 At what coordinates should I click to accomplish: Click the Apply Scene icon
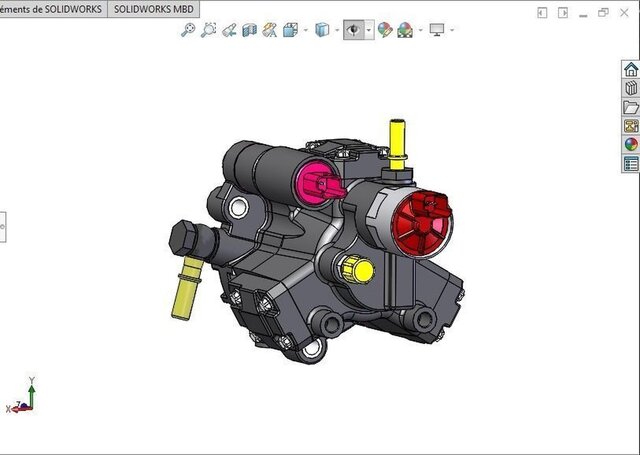(404, 30)
